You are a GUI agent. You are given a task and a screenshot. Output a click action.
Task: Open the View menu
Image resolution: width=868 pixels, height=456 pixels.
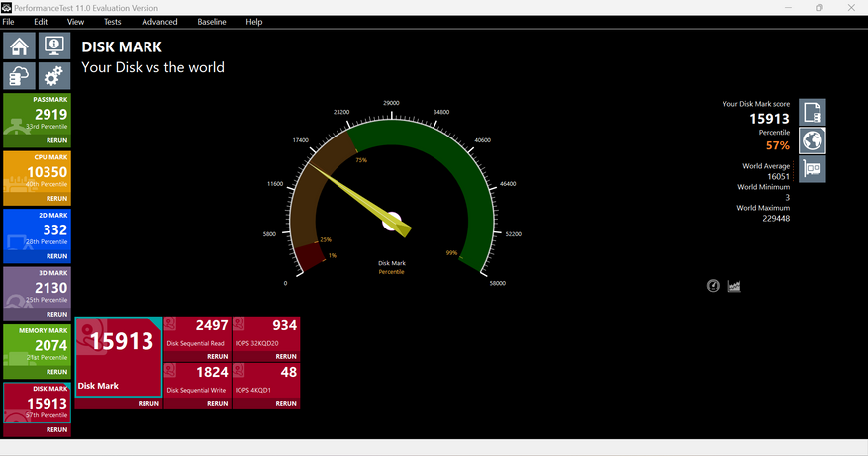(x=76, y=22)
